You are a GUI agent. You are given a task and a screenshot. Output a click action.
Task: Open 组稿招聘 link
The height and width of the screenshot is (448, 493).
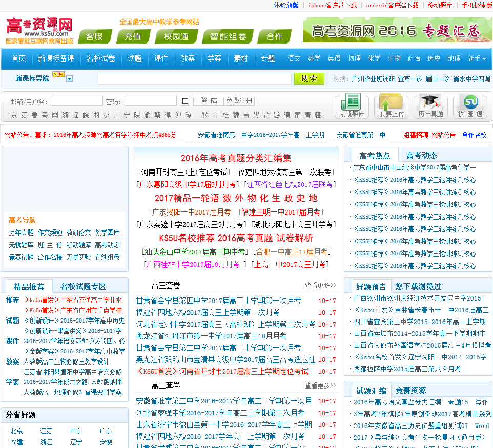pos(416,135)
